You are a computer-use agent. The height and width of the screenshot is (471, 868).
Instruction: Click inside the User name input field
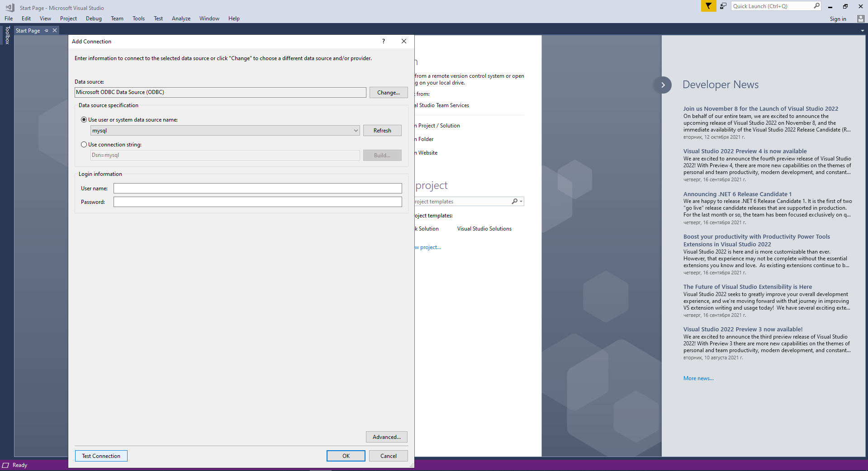coord(257,188)
